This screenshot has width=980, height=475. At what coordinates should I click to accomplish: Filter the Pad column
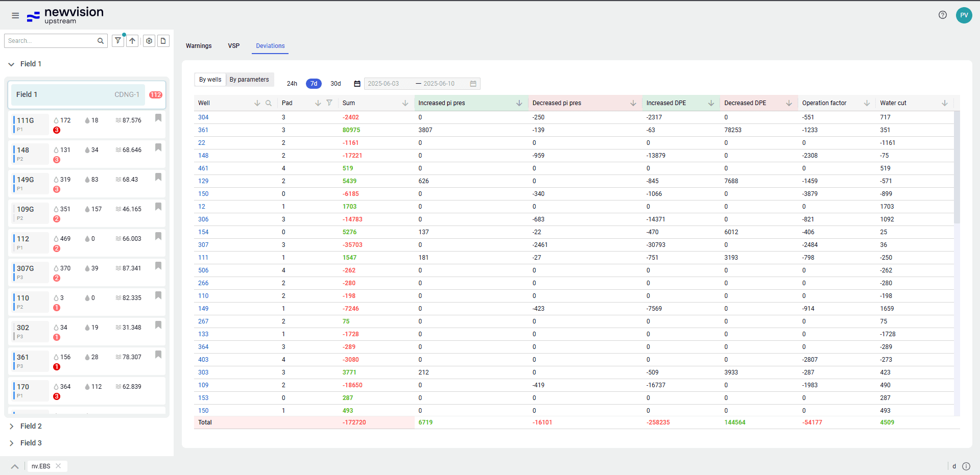pyautogui.click(x=329, y=103)
